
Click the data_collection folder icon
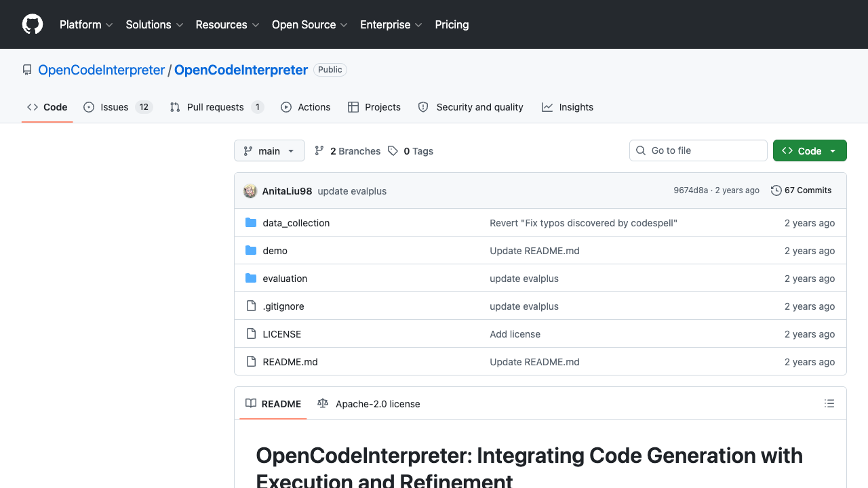pyautogui.click(x=251, y=222)
